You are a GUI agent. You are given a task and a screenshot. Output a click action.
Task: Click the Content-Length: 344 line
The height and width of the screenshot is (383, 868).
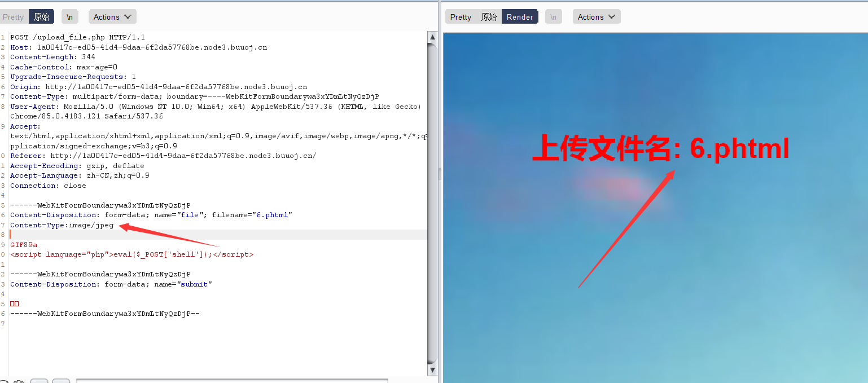[x=52, y=57]
